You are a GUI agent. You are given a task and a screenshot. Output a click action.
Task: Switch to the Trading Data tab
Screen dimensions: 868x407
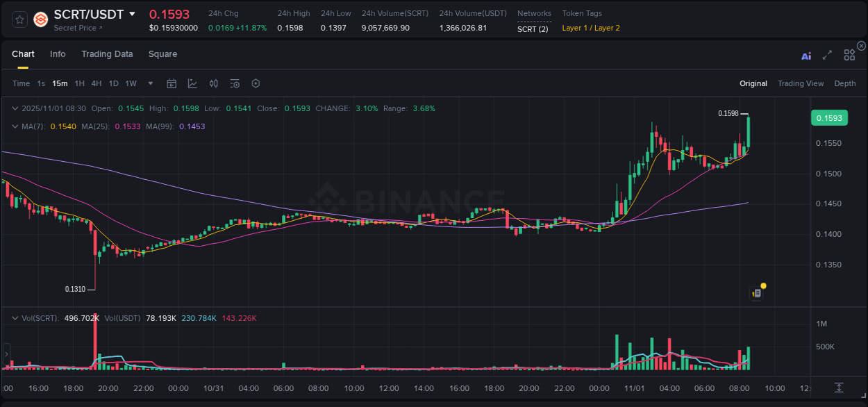point(107,53)
